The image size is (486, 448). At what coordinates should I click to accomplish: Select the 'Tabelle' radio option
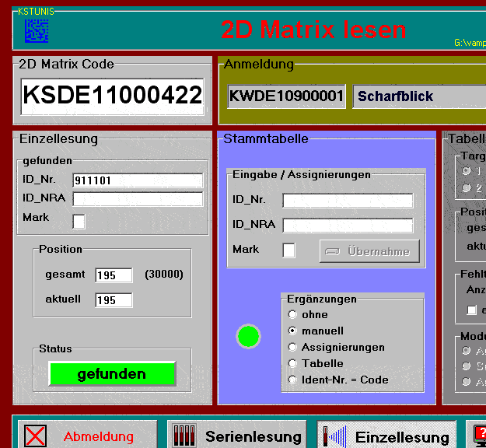pyautogui.click(x=292, y=364)
